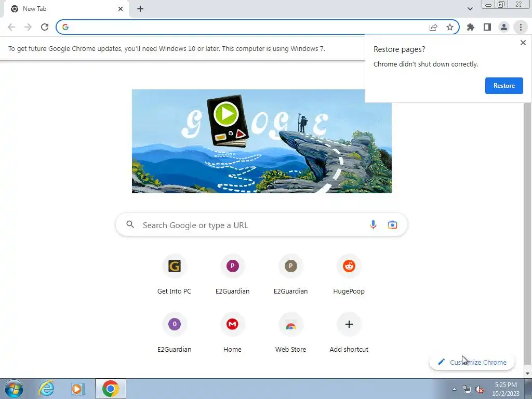532x399 pixels.
Task: Open the HugePoop Reddit shortcut
Action: 349,275
